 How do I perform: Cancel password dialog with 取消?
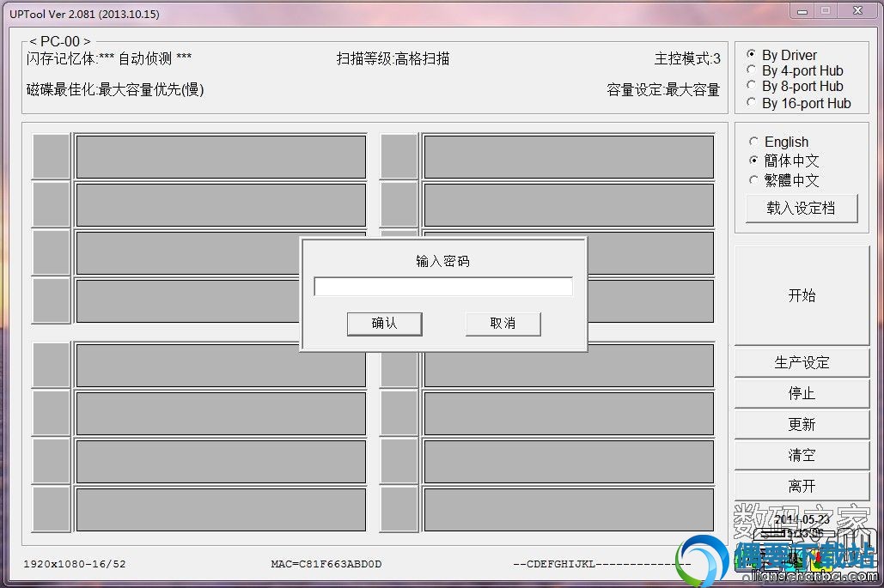pyautogui.click(x=503, y=324)
